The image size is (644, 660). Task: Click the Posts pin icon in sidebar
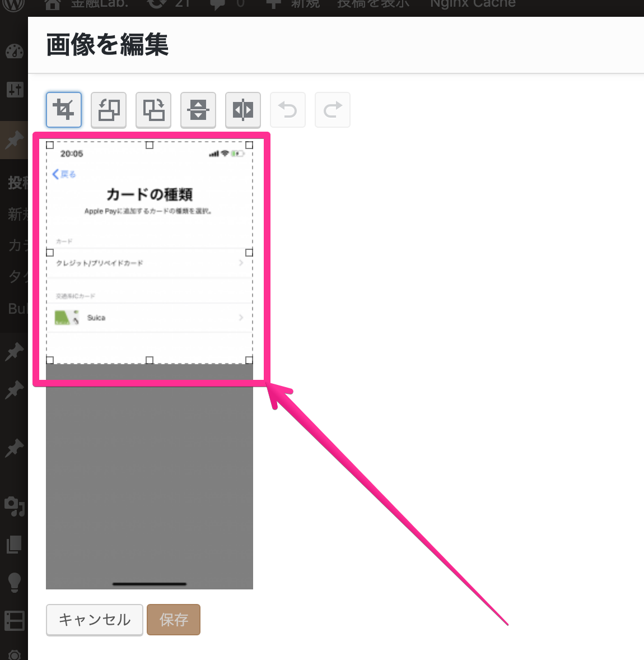coord(14,140)
